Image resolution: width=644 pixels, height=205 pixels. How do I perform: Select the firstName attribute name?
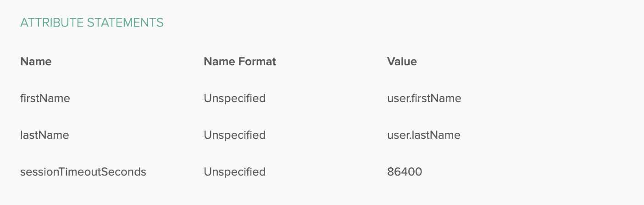point(45,98)
